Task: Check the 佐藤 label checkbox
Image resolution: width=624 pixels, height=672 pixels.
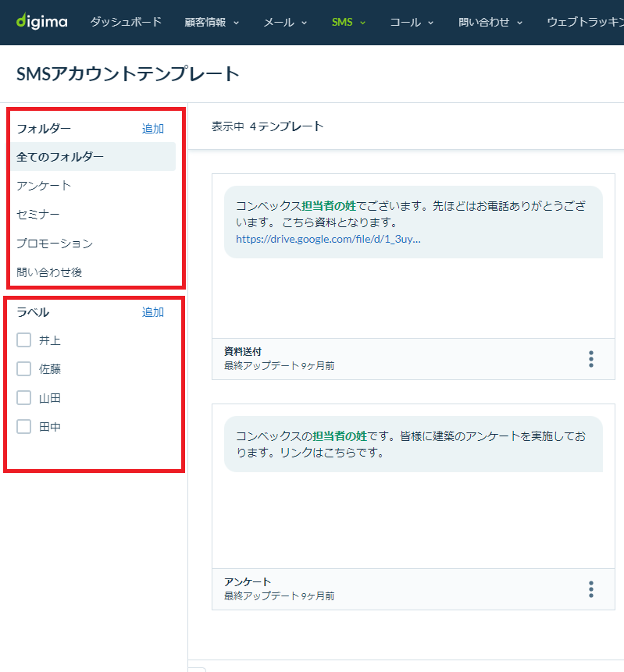Action: click(23, 368)
